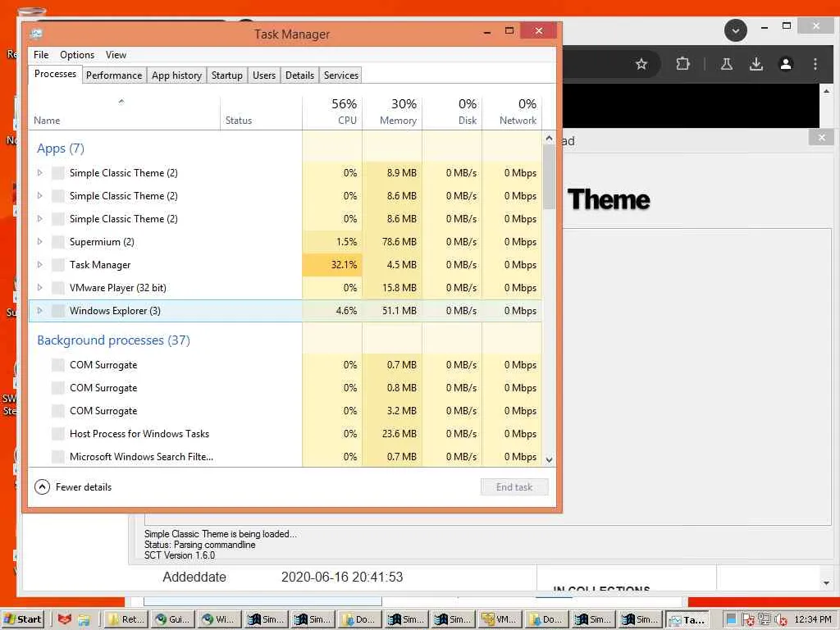Sort by the Network column header
This screenshot has width=840, height=630.
click(512, 113)
